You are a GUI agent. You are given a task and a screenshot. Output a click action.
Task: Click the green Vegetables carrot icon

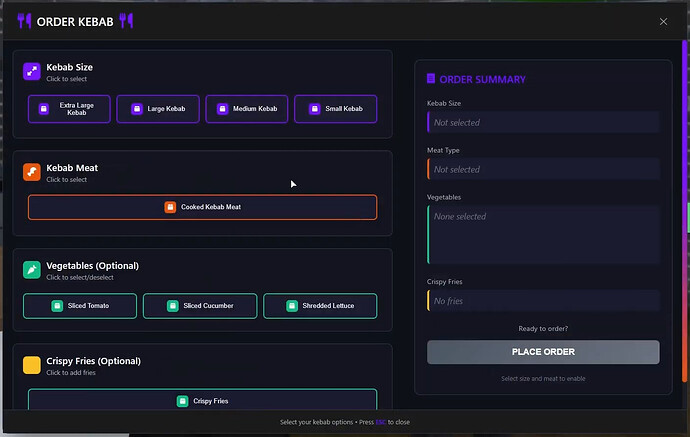pos(32,270)
